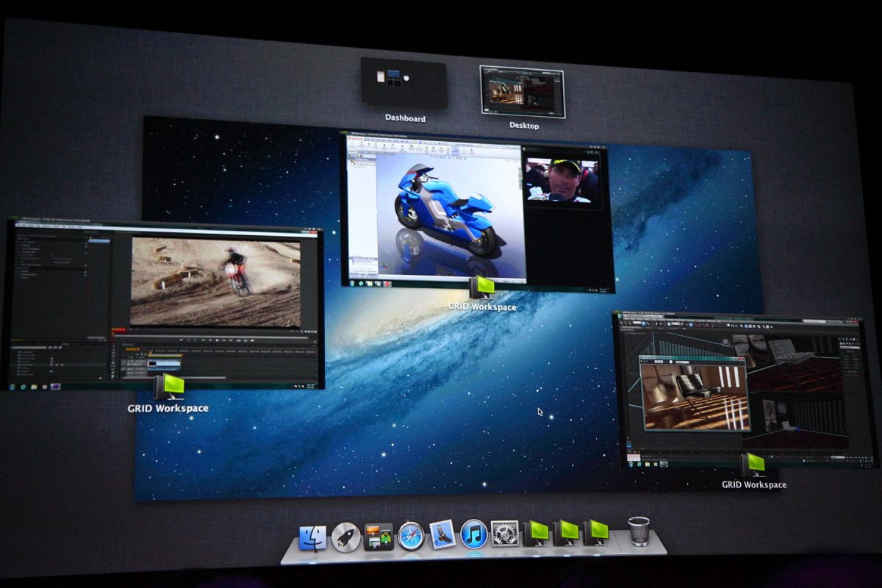Select the blue motorcycle CAD window
The height and width of the screenshot is (588, 882).
point(478,212)
